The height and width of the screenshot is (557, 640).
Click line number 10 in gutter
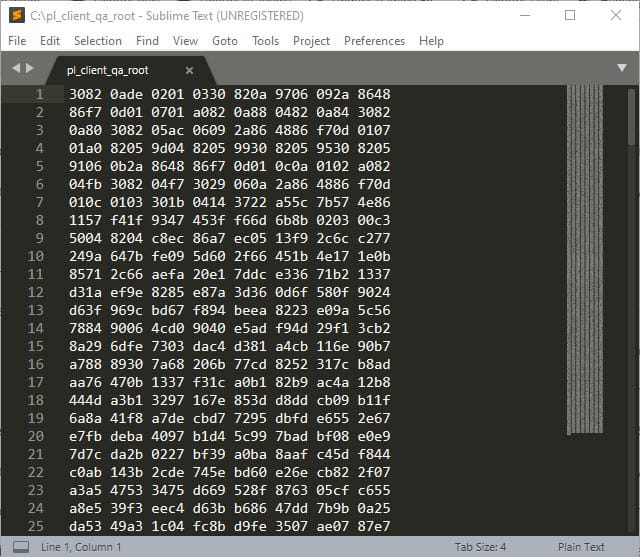coord(36,256)
